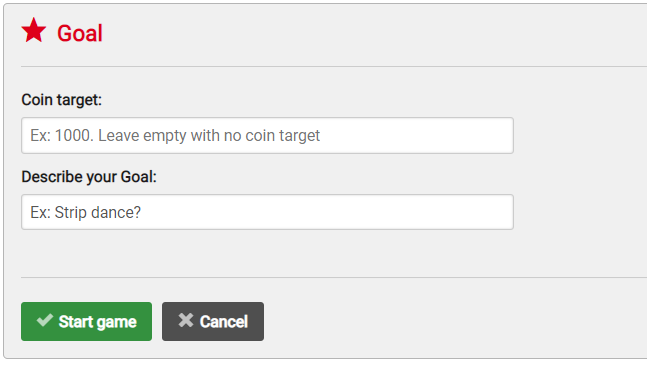Click the green checkmark icon on Start game
Viewport: 647px width, 366px height.
(45, 320)
